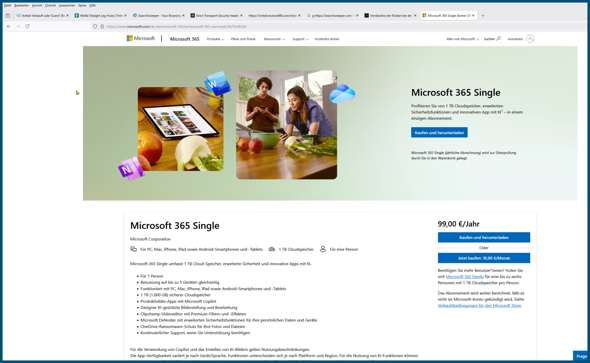Click the OneDrive cloud icon in hero banner
590x363 pixels.
342,94
